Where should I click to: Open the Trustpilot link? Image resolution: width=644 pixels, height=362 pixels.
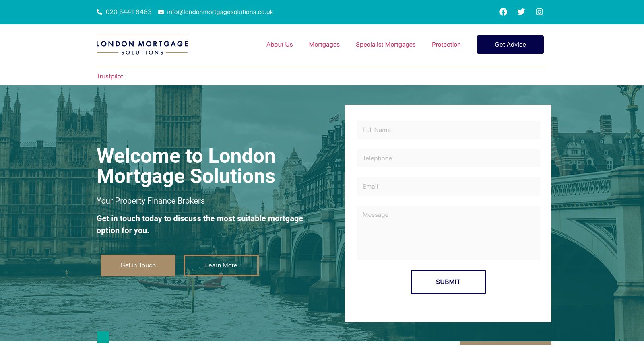110,76
